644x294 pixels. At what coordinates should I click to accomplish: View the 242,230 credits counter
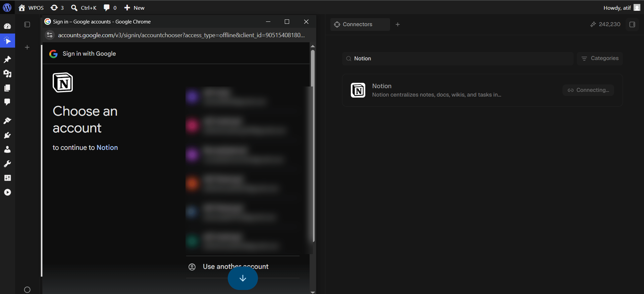(605, 24)
